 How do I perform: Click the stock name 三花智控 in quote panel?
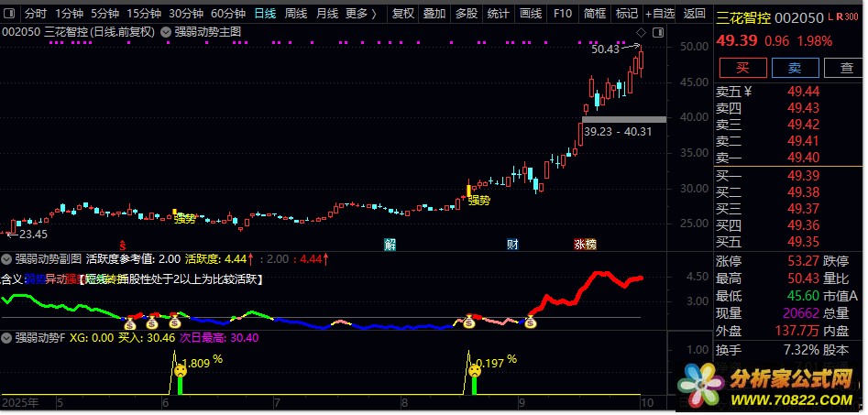[x=743, y=19]
